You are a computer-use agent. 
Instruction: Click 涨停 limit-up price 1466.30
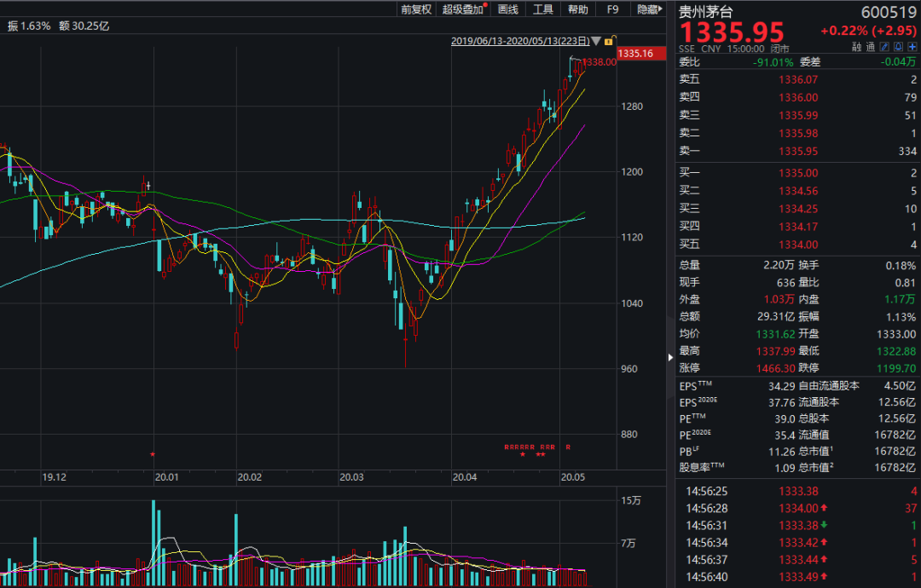pos(775,368)
